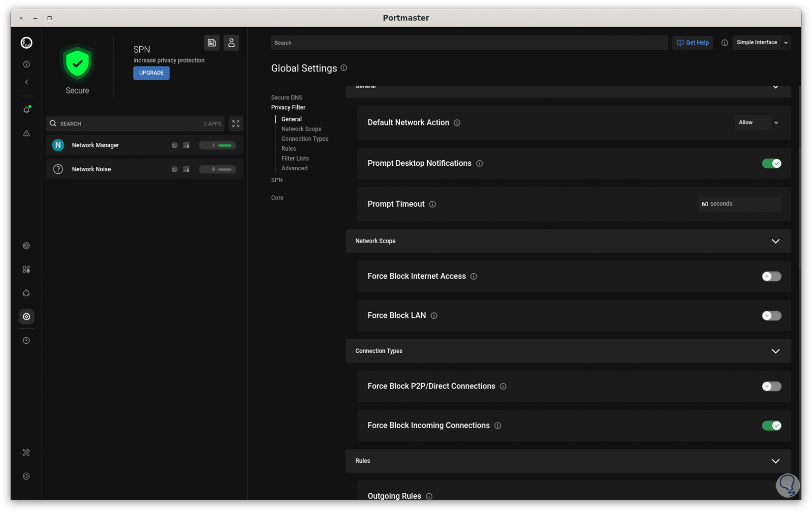Click the Get Help button
This screenshot has height=512, width=812.
[692, 43]
